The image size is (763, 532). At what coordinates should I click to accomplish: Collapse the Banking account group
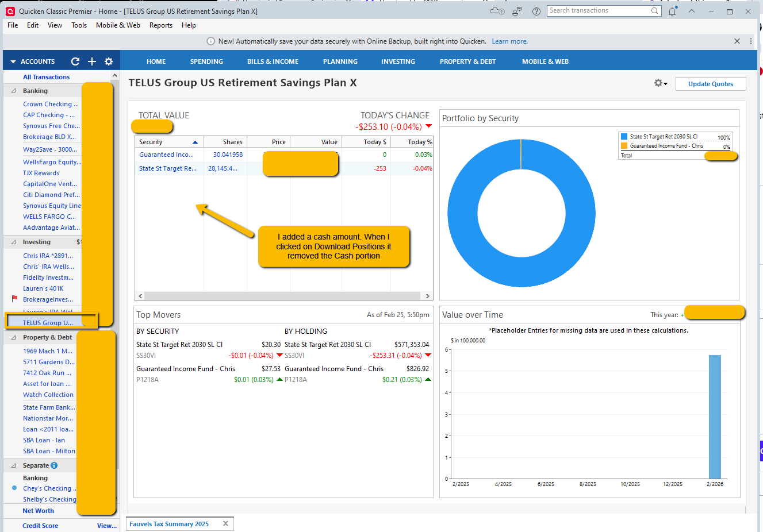pyautogui.click(x=13, y=91)
